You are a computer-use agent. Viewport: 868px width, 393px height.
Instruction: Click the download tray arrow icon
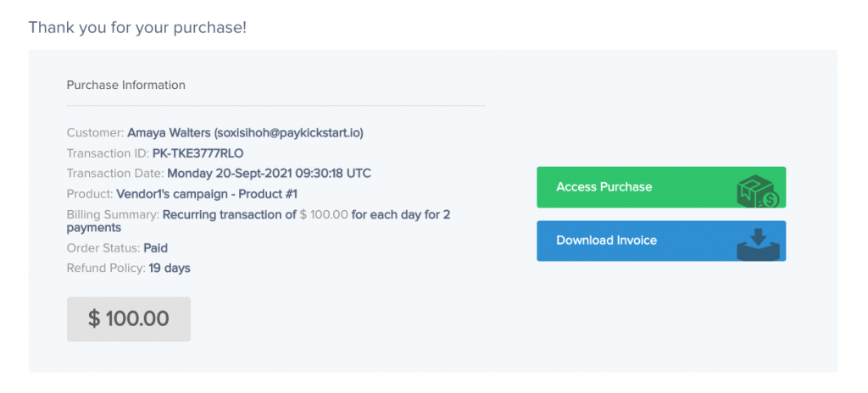tap(758, 241)
